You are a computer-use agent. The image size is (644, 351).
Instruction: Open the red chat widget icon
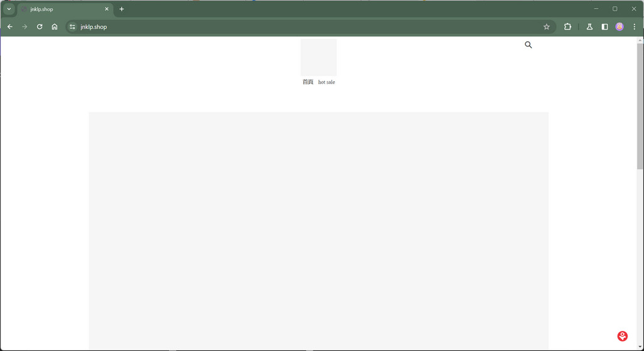click(x=622, y=336)
